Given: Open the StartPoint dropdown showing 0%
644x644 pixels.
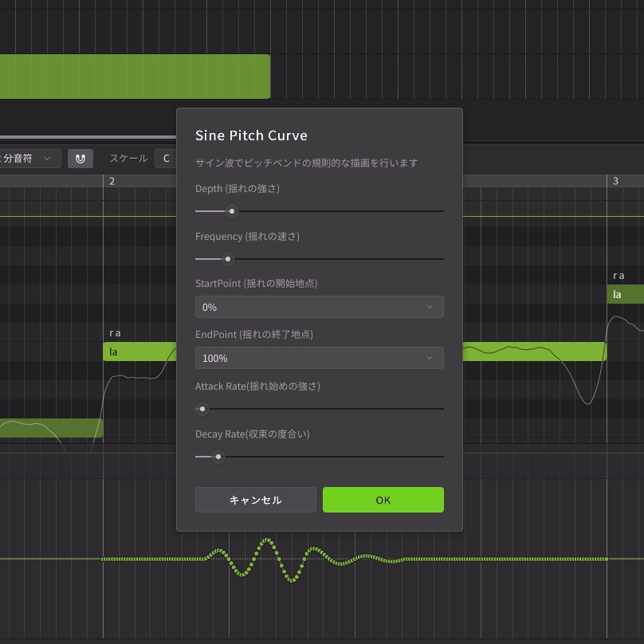Looking at the screenshot, I should [319, 307].
